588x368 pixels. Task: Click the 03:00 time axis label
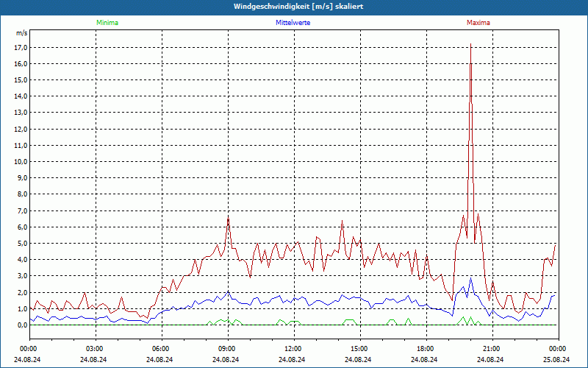click(x=94, y=349)
